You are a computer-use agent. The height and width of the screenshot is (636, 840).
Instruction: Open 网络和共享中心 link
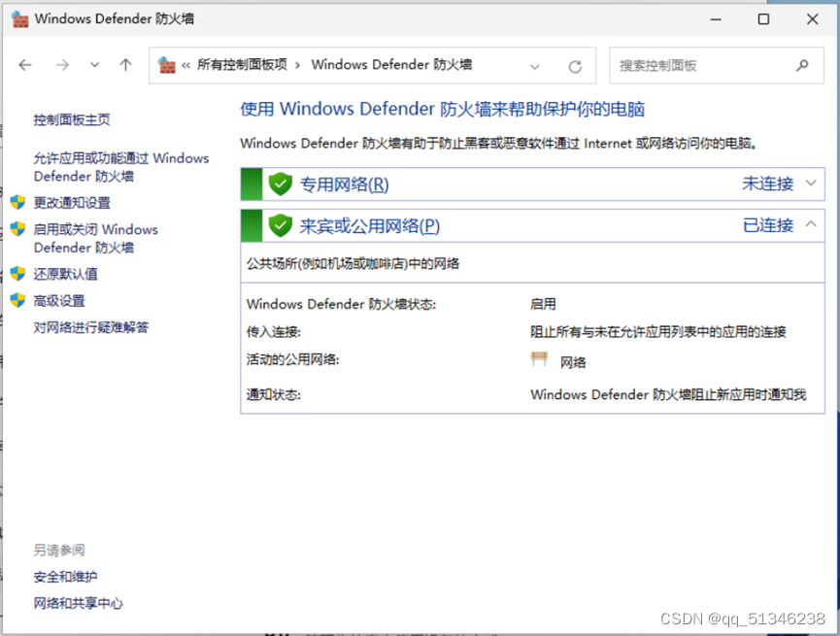tap(79, 603)
